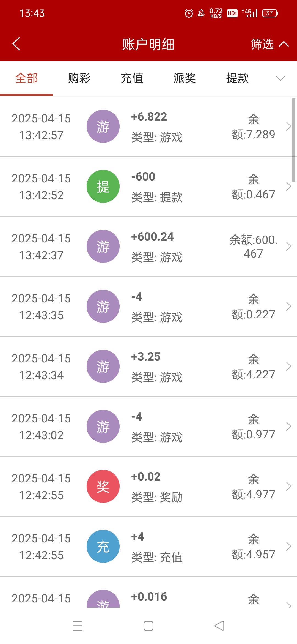Open details arrow for +4 recharge entry
The height and width of the screenshot is (644, 297).
(288, 546)
